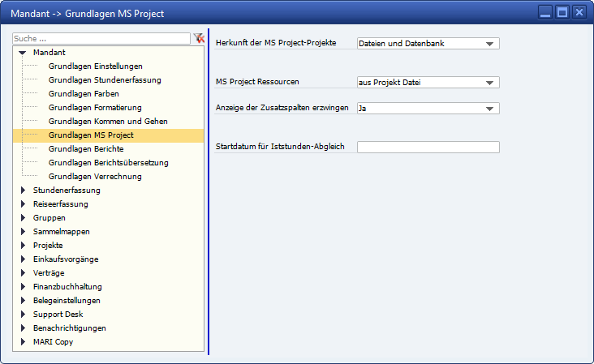Maximize the Grundlagen MS Project window

[x=562, y=12]
